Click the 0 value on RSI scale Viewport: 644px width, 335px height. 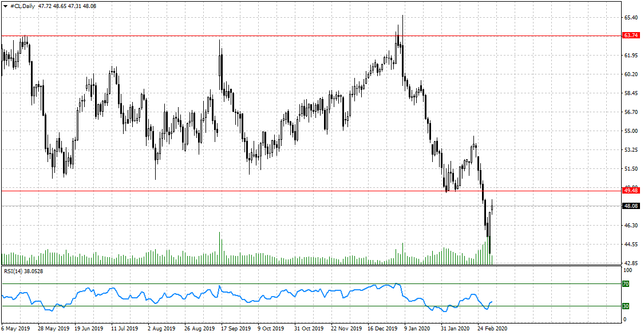pyautogui.click(x=625, y=319)
